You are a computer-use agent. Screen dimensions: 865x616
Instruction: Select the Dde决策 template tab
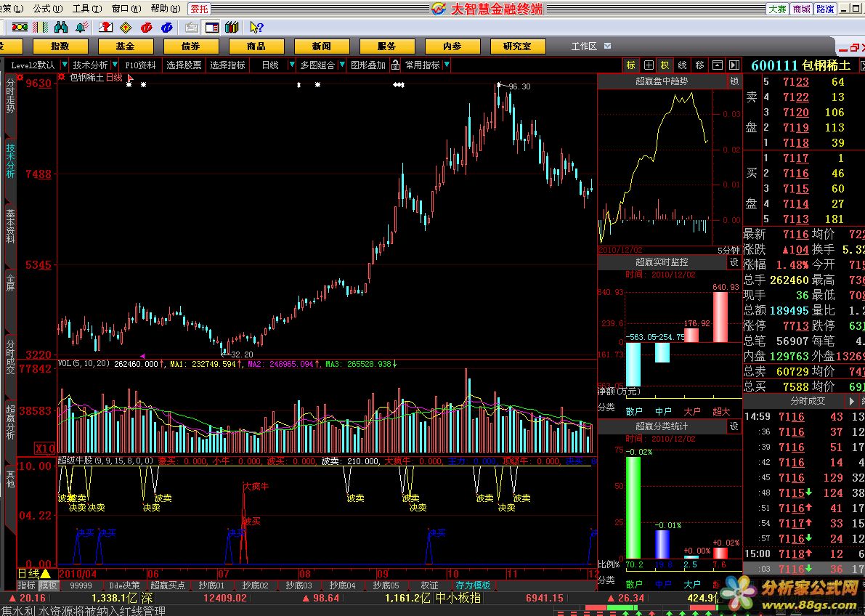click(124, 585)
